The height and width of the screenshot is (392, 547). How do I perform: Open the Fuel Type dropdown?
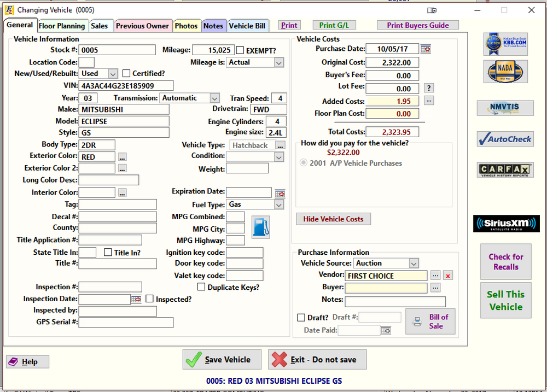point(278,204)
